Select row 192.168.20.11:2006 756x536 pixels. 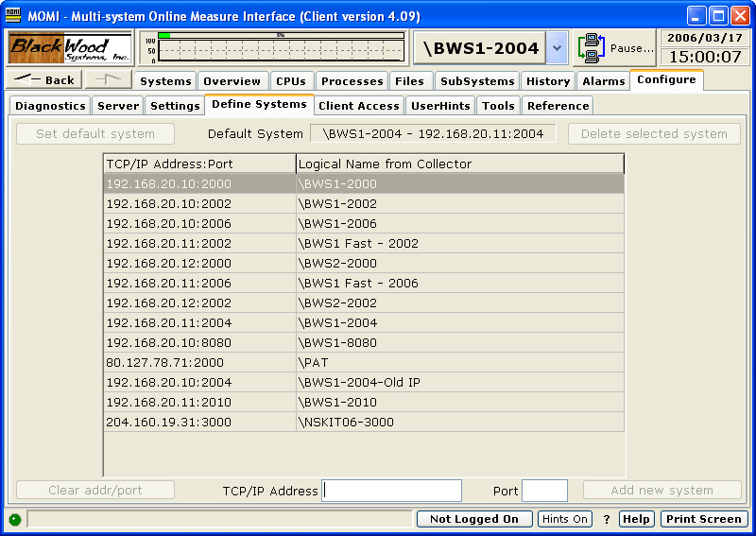[x=364, y=283]
